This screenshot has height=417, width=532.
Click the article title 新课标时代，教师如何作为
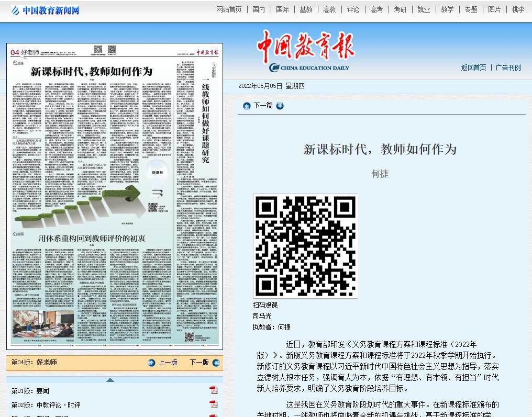click(x=380, y=149)
